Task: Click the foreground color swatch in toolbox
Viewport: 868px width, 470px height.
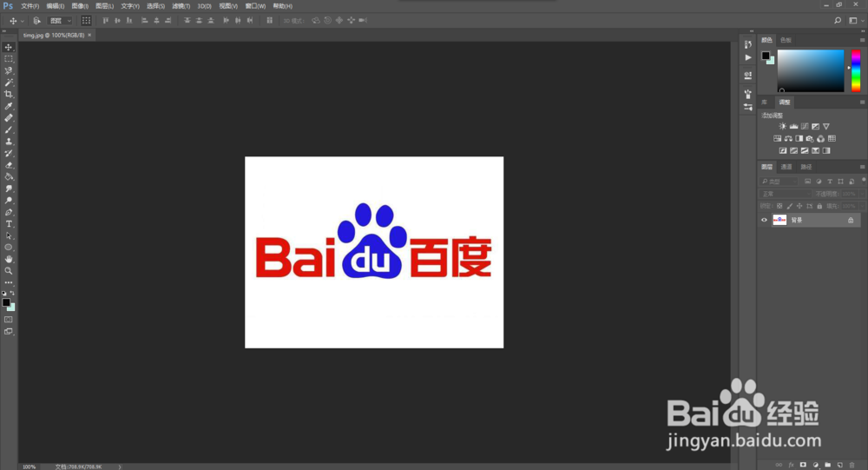Action: pyautogui.click(x=6, y=302)
